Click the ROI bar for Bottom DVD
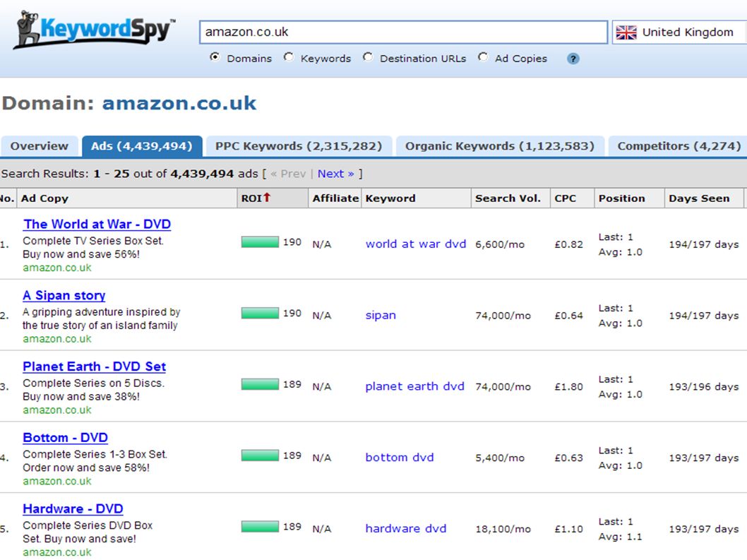 260,455
